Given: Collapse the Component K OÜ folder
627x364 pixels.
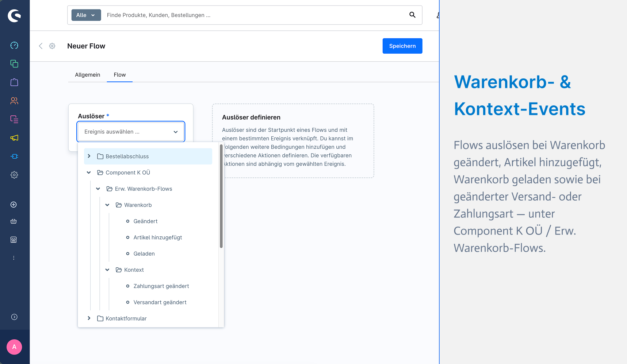Looking at the screenshot, I should tap(89, 173).
